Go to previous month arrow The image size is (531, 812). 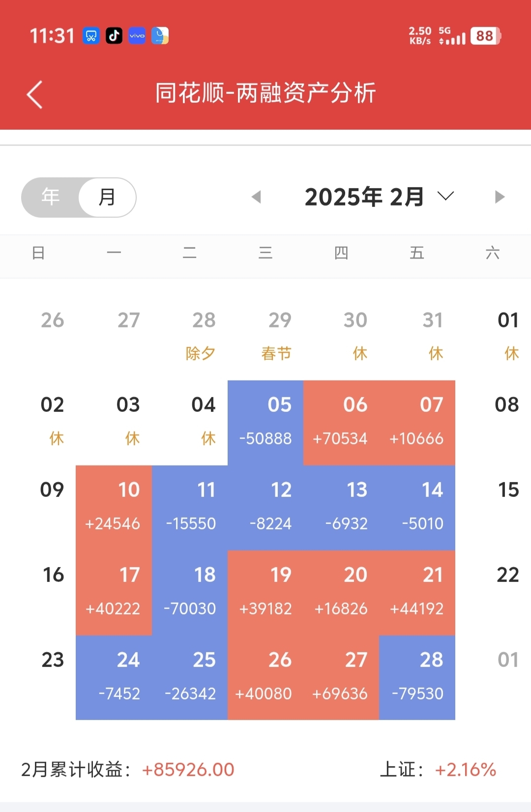click(256, 197)
